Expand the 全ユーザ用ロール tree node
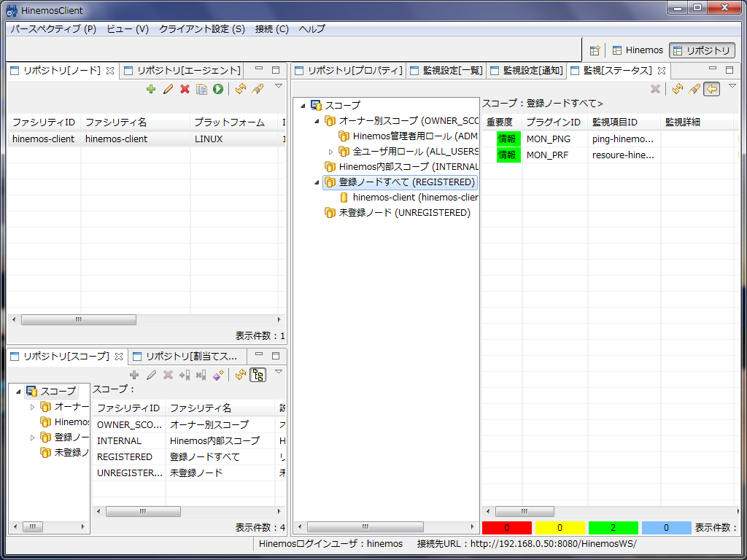The width and height of the screenshot is (747, 560). click(330, 152)
